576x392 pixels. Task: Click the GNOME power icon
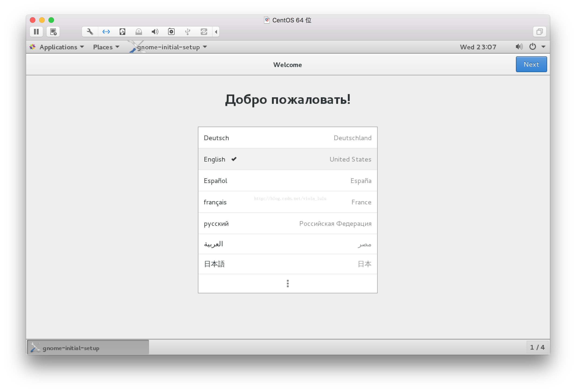click(x=532, y=47)
